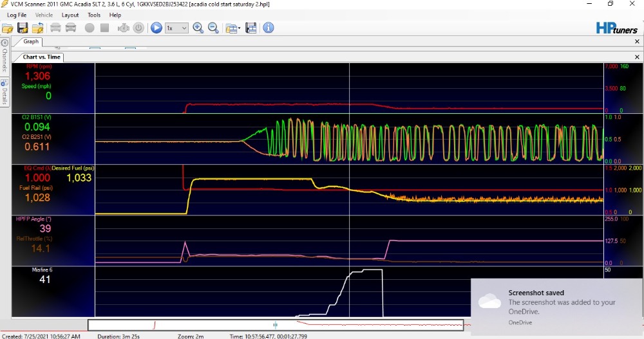
Task: Click the misfire count peak in the bottom chart
Action: pyautogui.click(x=372, y=270)
